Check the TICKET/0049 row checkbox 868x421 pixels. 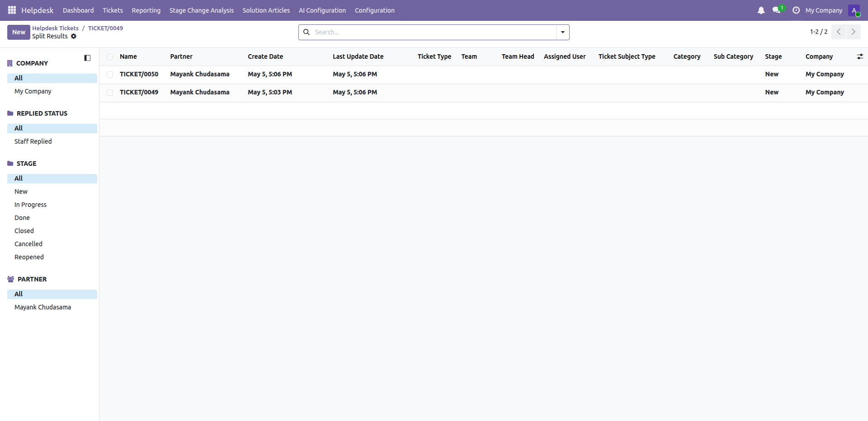coord(110,93)
